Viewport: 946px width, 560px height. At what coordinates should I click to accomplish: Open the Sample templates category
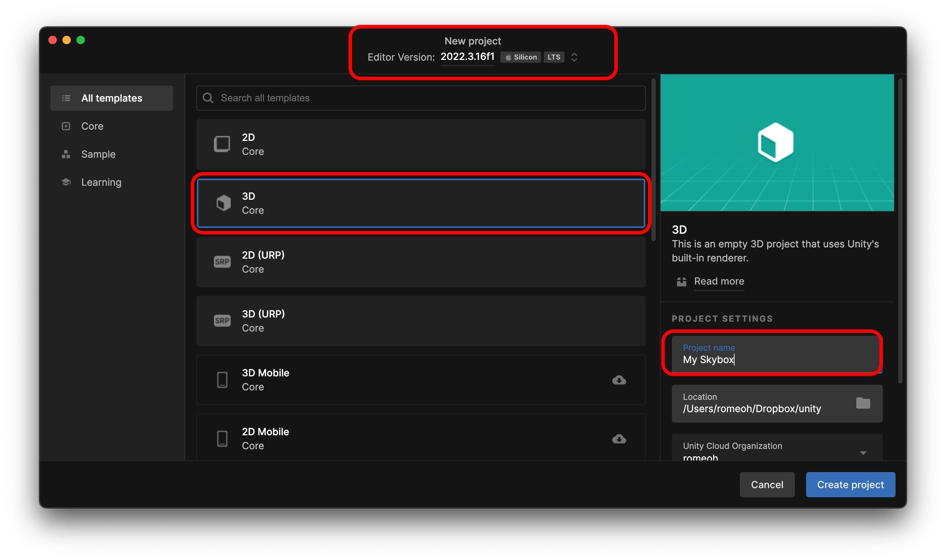98,154
